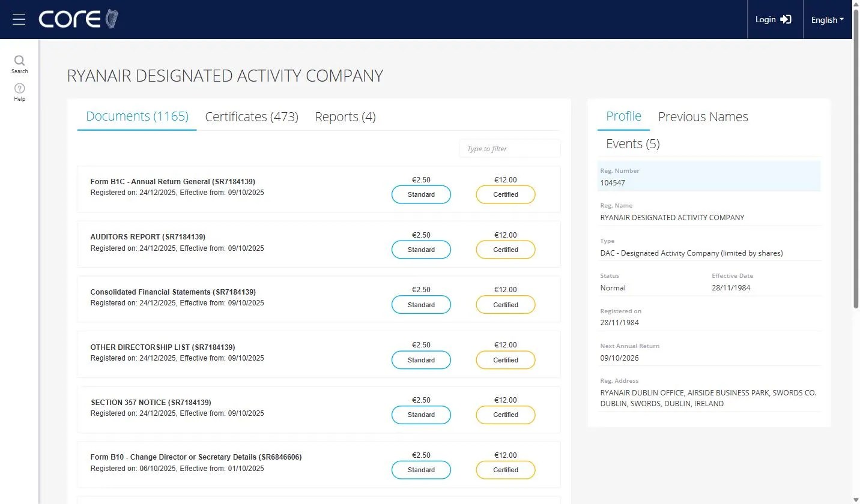
Task: Pick Standard for Form B10 Change Director
Action: 421,470
